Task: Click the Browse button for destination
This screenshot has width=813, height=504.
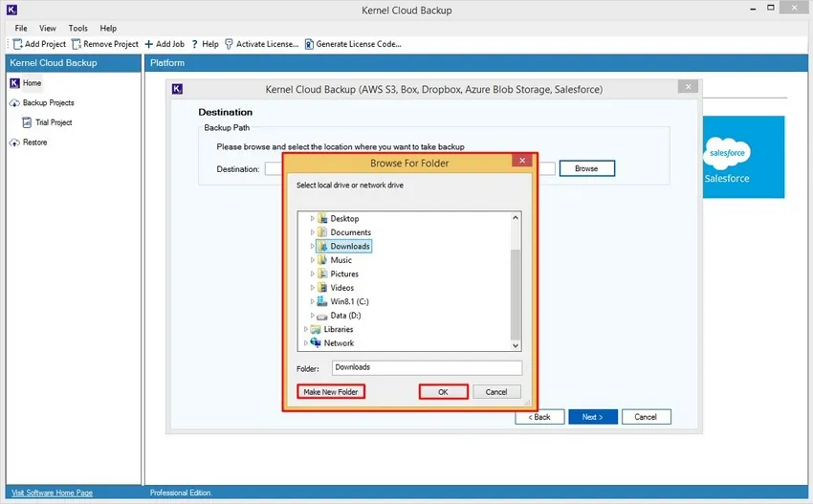Action: coord(587,168)
